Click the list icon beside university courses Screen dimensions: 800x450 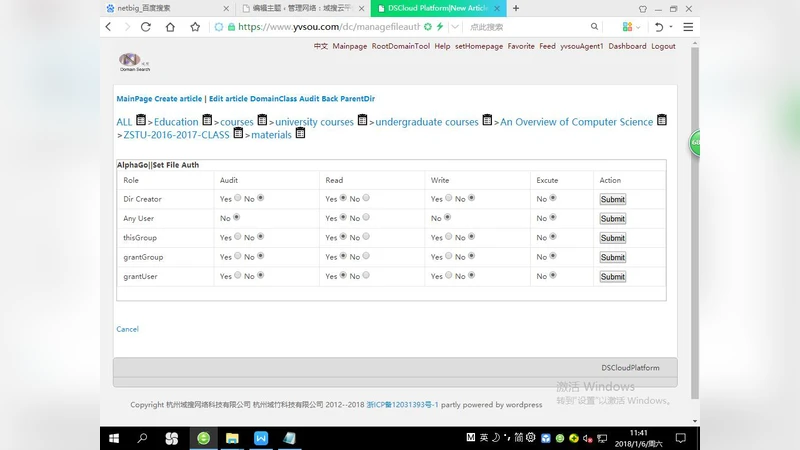[x=363, y=121]
